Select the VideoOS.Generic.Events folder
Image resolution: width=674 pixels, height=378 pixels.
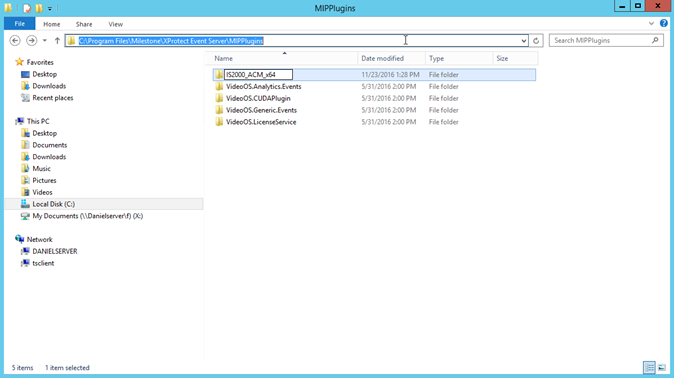(x=261, y=110)
